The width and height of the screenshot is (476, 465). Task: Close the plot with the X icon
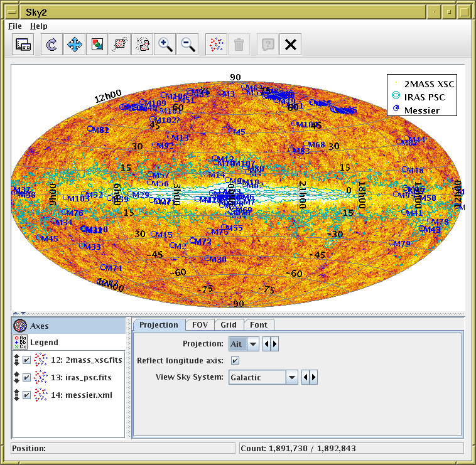(x=289, y=45)
